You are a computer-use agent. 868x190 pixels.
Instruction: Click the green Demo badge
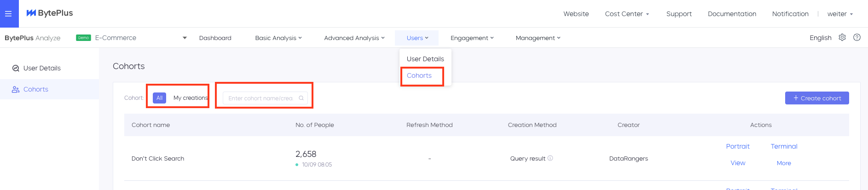[84, 38]
